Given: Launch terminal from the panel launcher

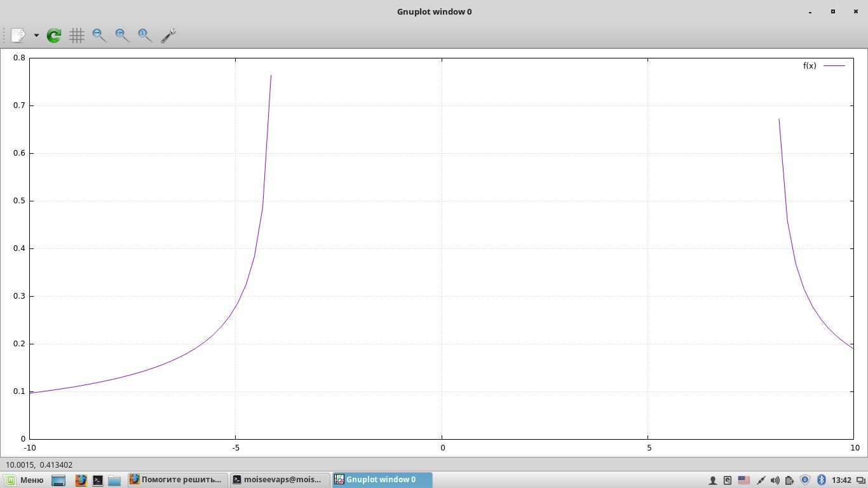Looking at the screenshot, I should point(98,480).
